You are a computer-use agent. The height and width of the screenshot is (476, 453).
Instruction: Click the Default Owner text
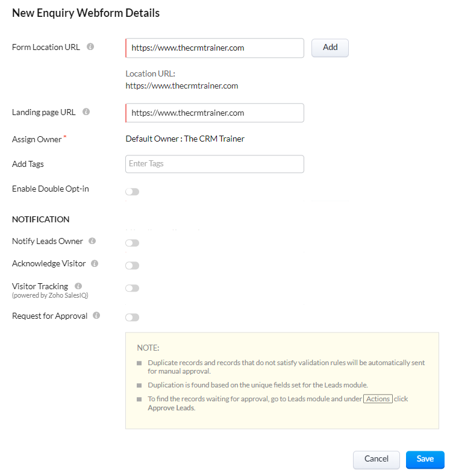(185, 139)
